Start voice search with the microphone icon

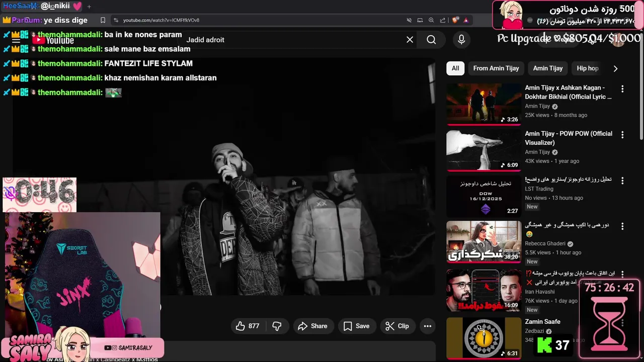[x=461, y=40]
